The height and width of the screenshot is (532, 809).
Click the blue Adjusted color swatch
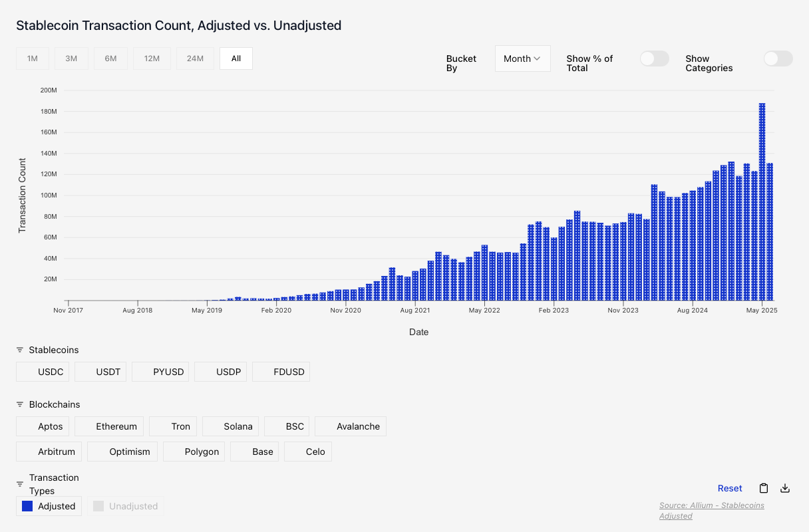[27, 506]
